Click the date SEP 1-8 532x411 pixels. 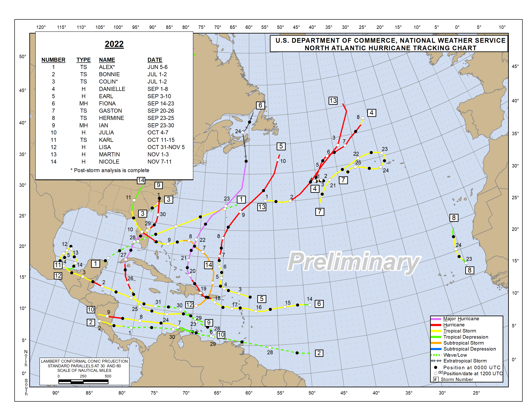tap(158, 89)
